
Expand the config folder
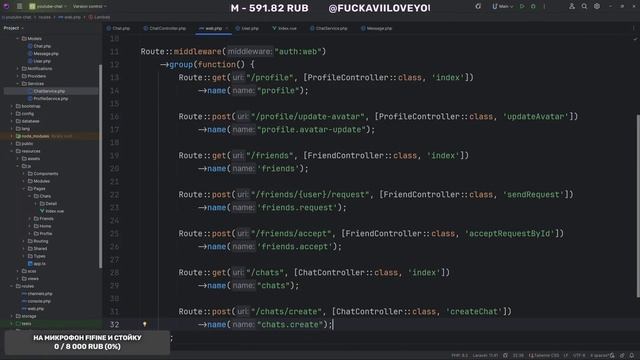point(12,113)
